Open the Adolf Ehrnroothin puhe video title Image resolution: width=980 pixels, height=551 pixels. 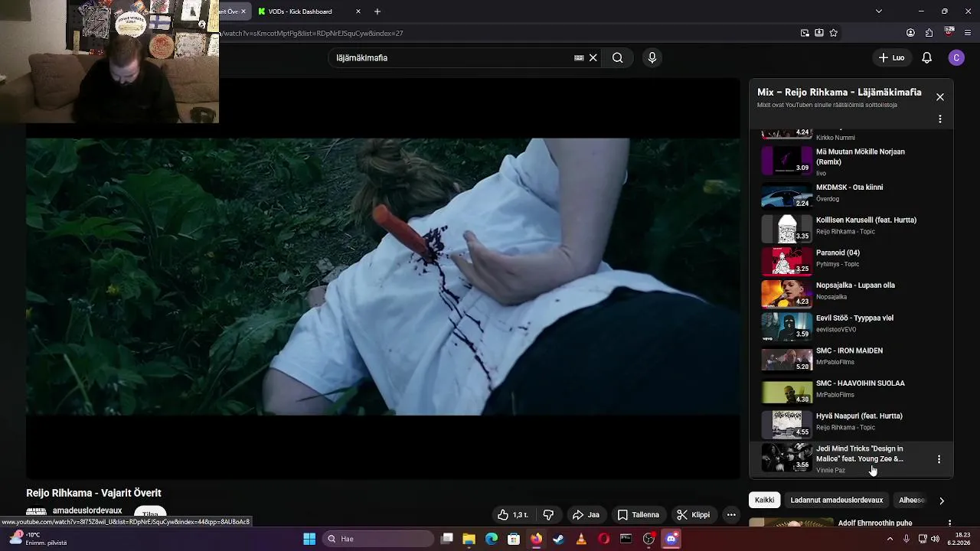(x=875, y=523)
